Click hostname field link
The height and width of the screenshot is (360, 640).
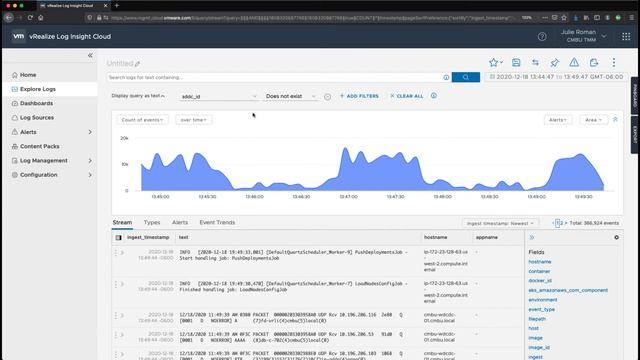[540, 262]
